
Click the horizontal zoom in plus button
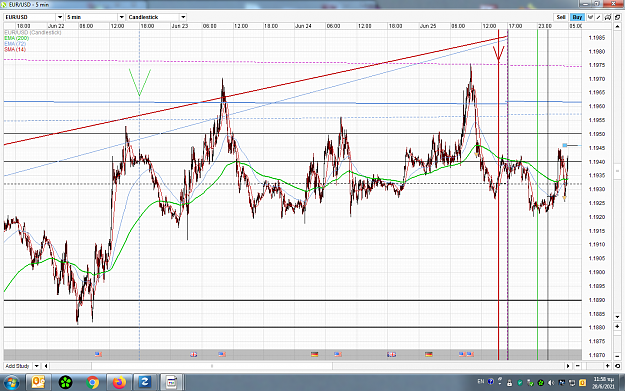[x=608, y=366]
